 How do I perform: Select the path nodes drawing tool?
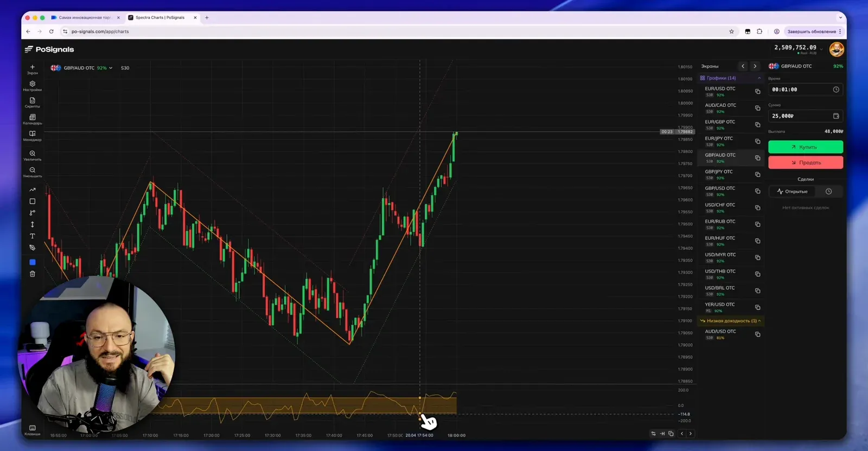point(32,212)
